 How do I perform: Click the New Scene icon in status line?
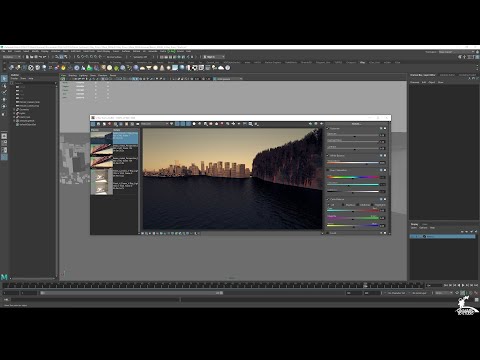27,57
